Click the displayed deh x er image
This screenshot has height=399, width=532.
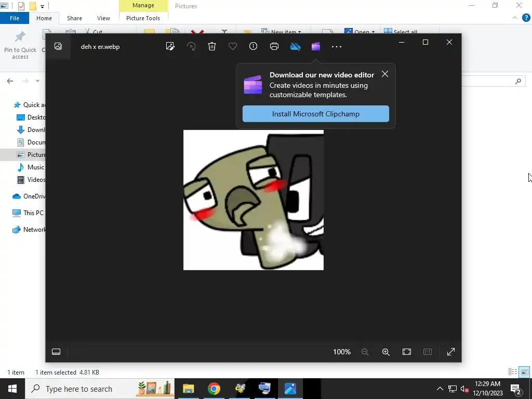tap(254, 200)
